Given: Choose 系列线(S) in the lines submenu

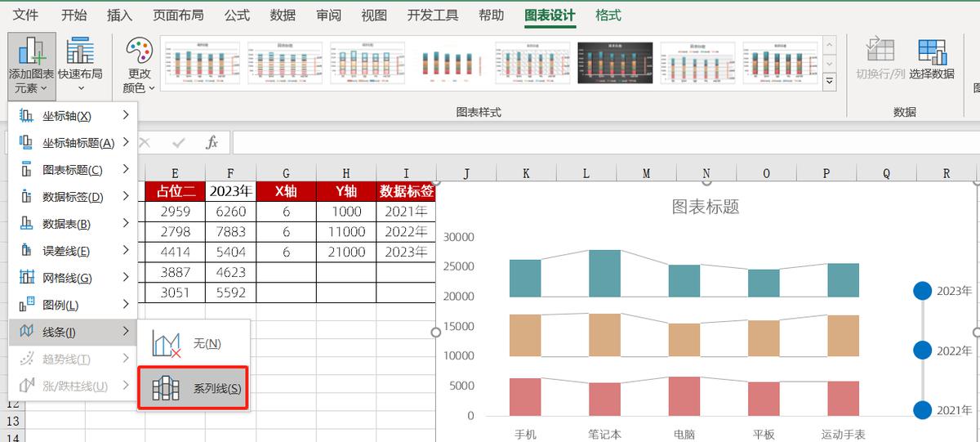Looking at the screenshot, I should (193, 389).
